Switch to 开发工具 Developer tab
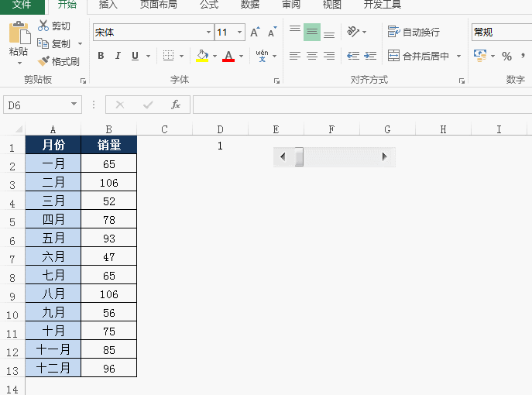This screenshot has height=395, width=532. 382,5
